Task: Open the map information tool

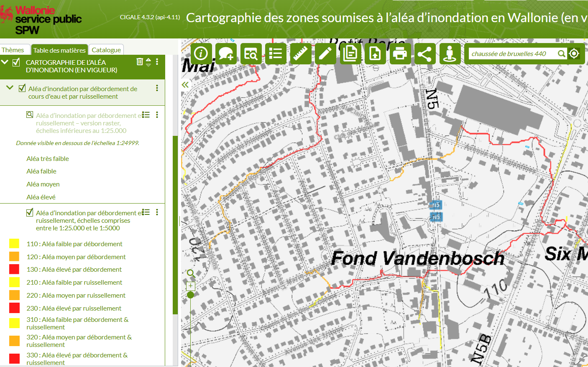Action: 201,54
